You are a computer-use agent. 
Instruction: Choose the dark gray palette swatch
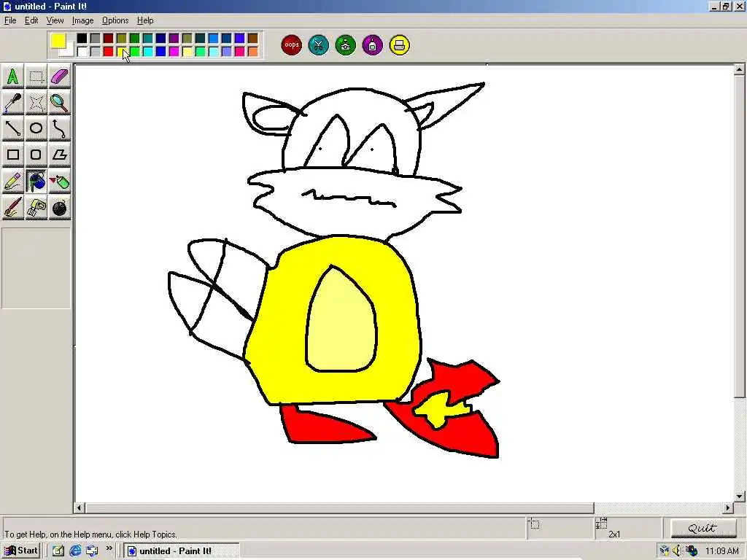(96, 38)
